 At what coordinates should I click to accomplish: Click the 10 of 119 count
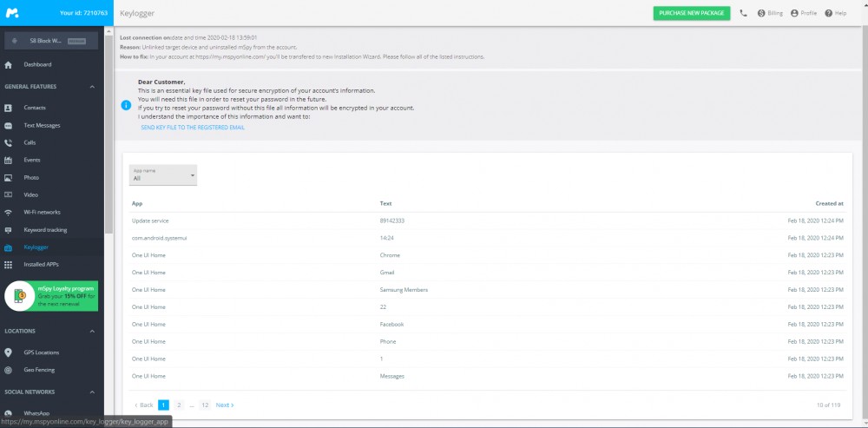pos(829,405)
